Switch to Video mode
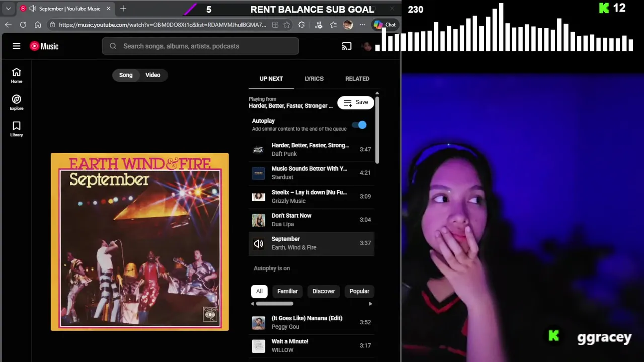Viewport: 644px width, 362px height. (x=153, y=75)
